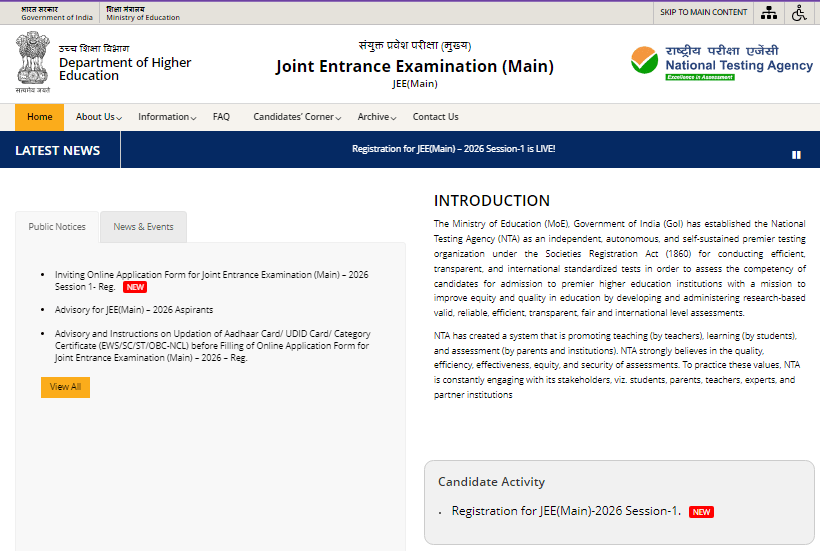Expand the Candidates' Corner dropdown

[297, 117]
